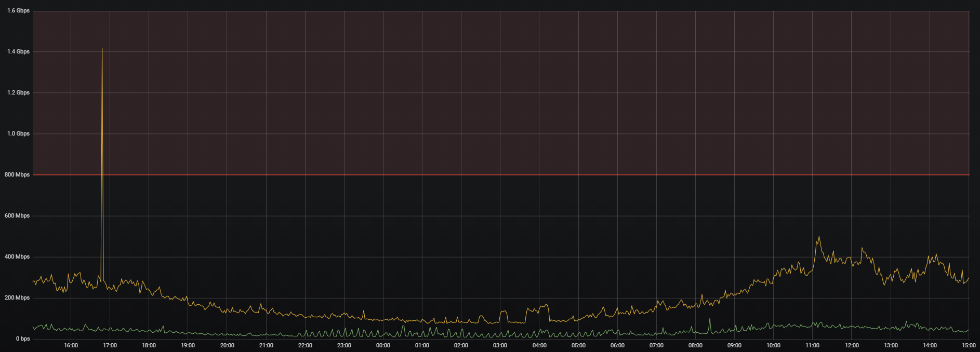Click the 600 Mbps y-axis label

[x=17, y=216]
